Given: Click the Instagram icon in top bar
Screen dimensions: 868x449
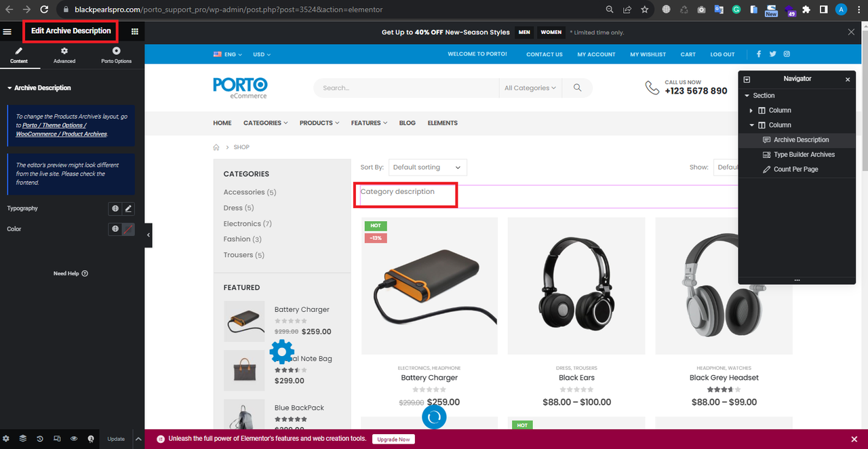Looking at the screenshot, I should (x=787, y=54).
